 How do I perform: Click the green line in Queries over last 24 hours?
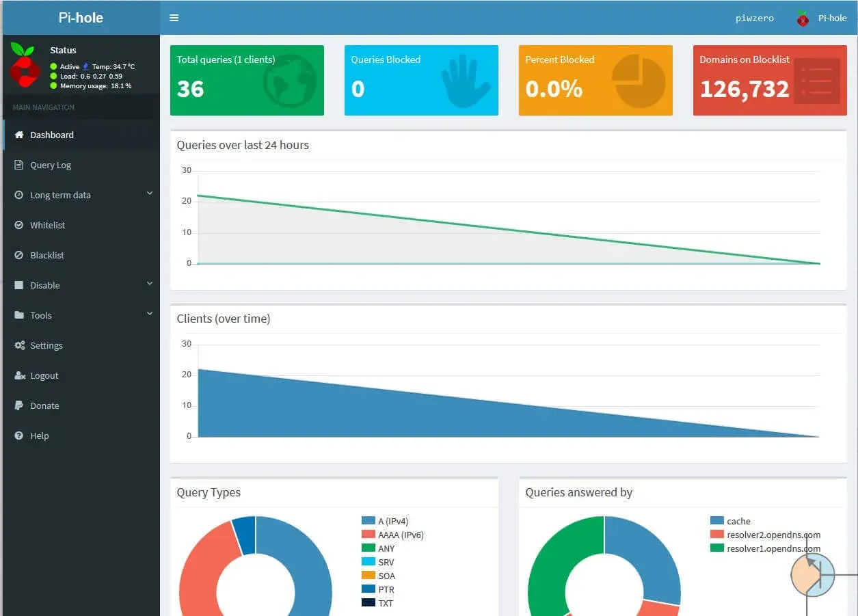(509, 230)
